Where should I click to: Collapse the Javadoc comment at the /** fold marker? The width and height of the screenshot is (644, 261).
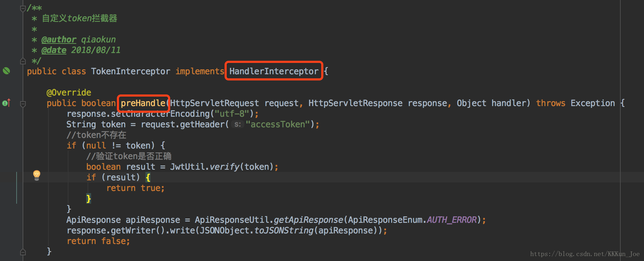23,8
